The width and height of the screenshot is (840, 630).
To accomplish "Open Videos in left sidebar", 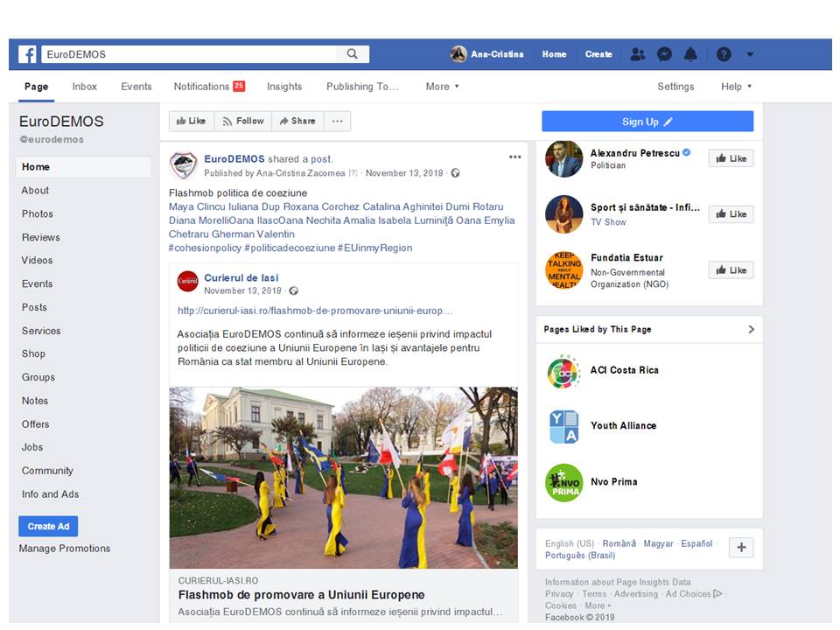I will [x=37, y=261].
